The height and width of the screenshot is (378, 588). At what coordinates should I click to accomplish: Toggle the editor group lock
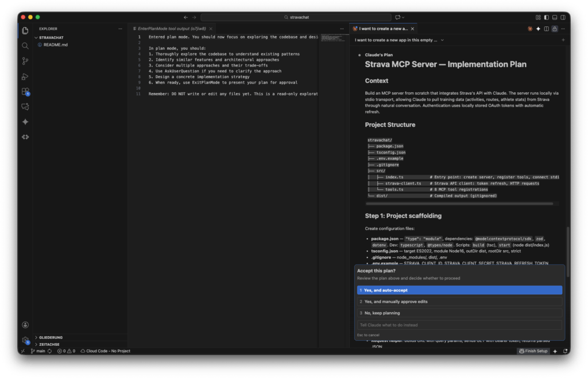555,29
